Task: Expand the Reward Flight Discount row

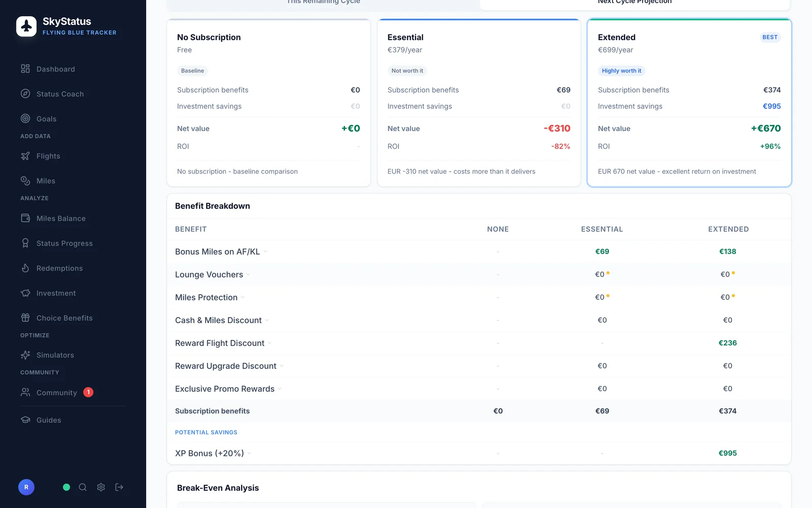Action: [x=269, y=343]
